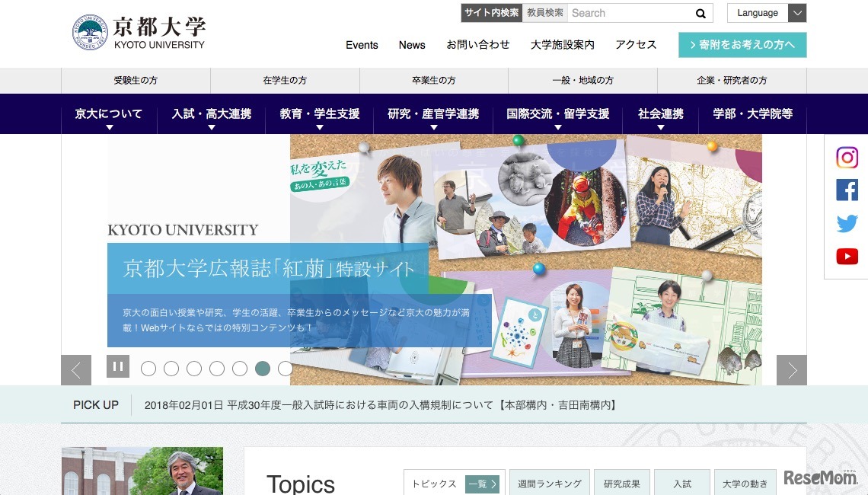This screenshot has width=868, height=495.
Task: Switch to the 週間ランキング tab
Action: tap(550, 483)
